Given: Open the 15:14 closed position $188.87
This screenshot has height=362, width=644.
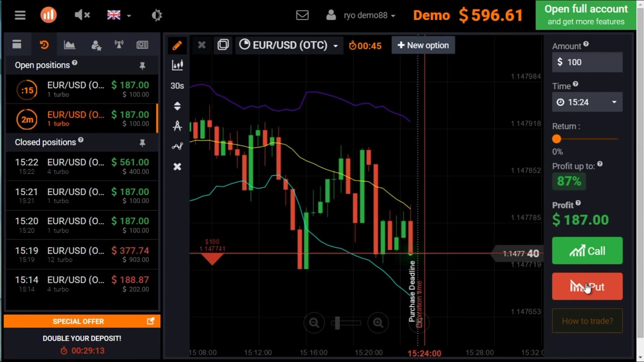Looking at the screenshot, I should 82,284.
